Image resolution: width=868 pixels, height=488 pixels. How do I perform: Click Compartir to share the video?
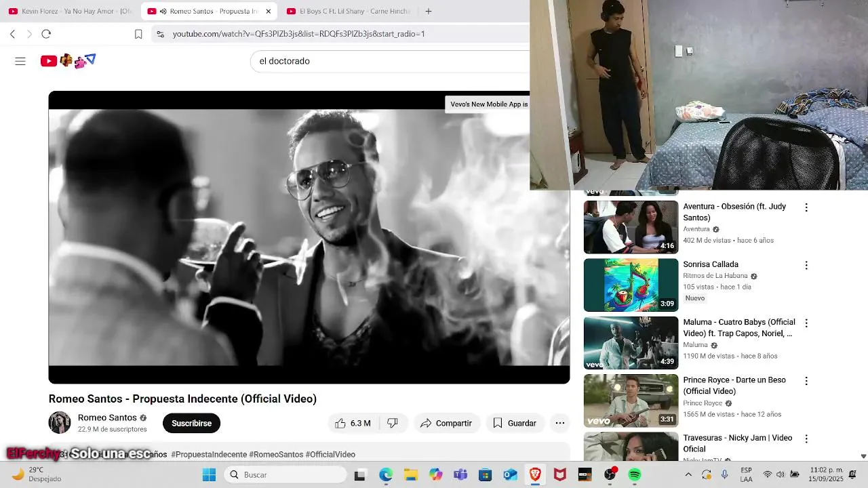click(x=446, y=423)
